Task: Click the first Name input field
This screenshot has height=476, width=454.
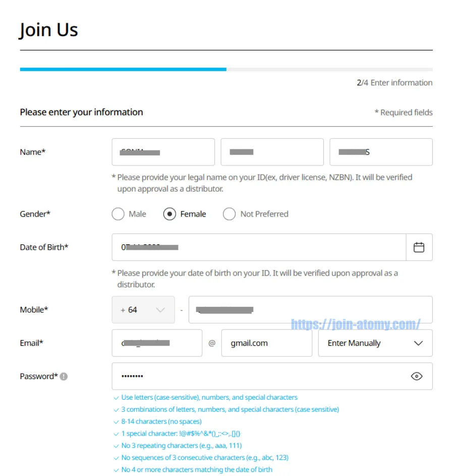Action: [x=163, y=151]
